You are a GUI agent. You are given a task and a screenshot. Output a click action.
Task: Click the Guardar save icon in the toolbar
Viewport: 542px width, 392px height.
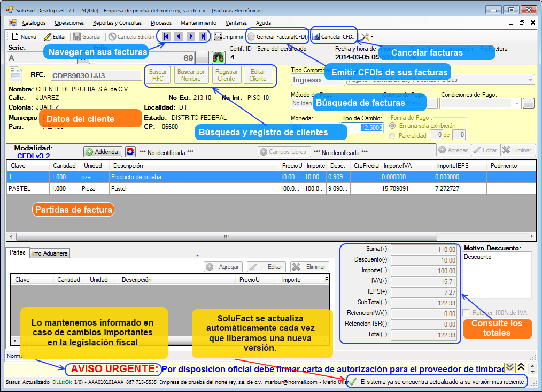tap(77, 36)
